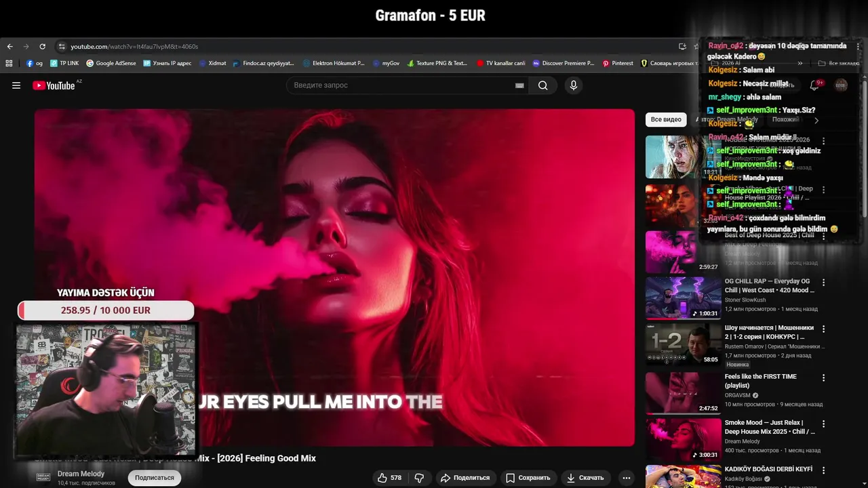Open the Dream Melody channel name link
Viewport: 868px width, 488px height.
pyautogui.click(x=81, y=474)
